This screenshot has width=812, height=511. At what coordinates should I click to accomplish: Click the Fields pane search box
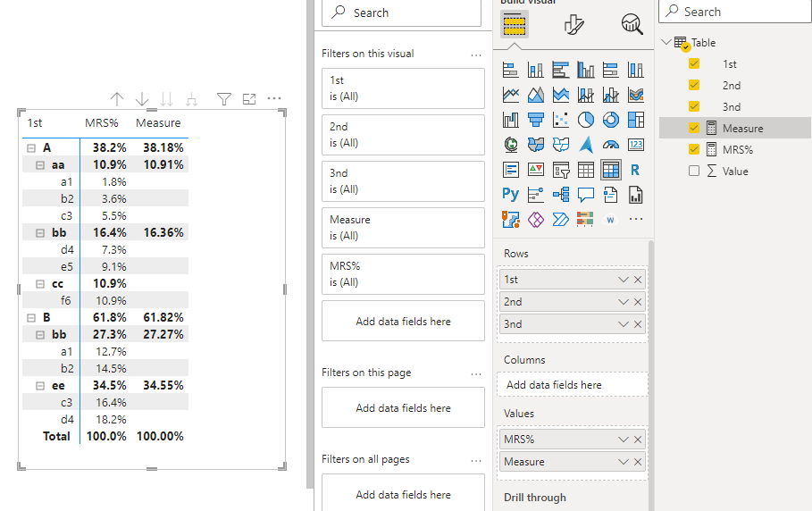[735, 12]
